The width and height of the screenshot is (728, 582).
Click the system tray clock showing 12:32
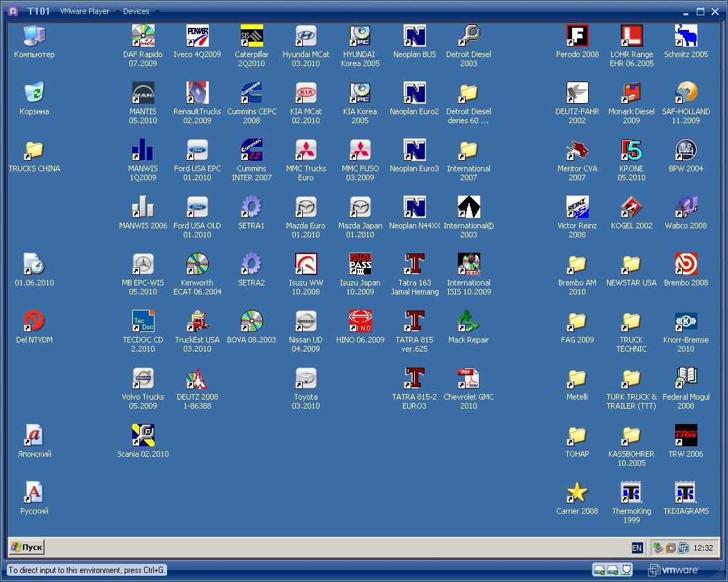(704, 548)
